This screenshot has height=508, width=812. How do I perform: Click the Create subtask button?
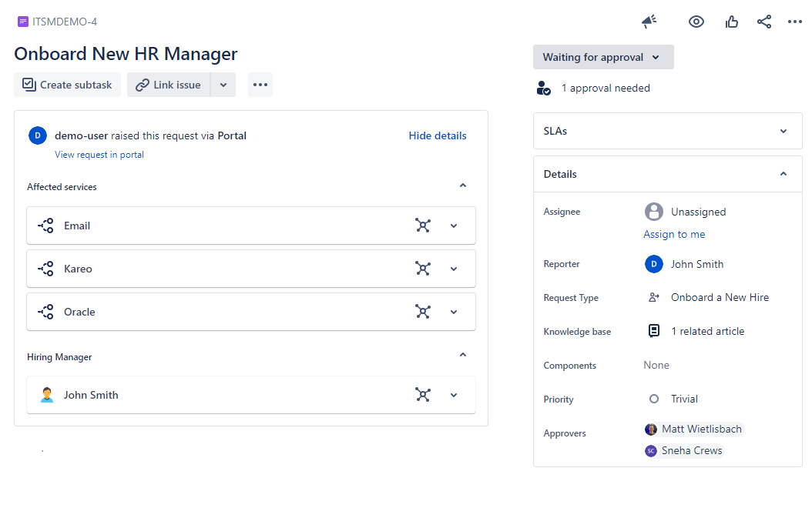pyautogui.click(x=67, y=85)
